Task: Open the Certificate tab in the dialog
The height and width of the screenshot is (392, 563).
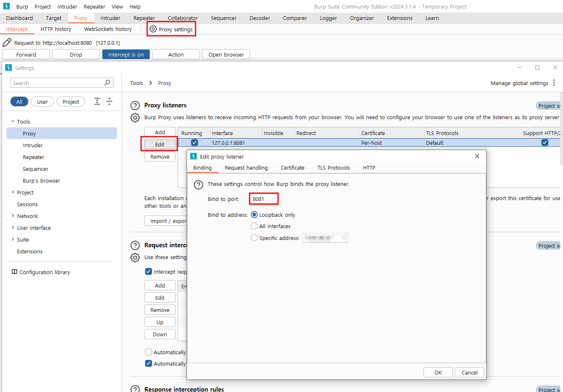Action: point(293,168)
